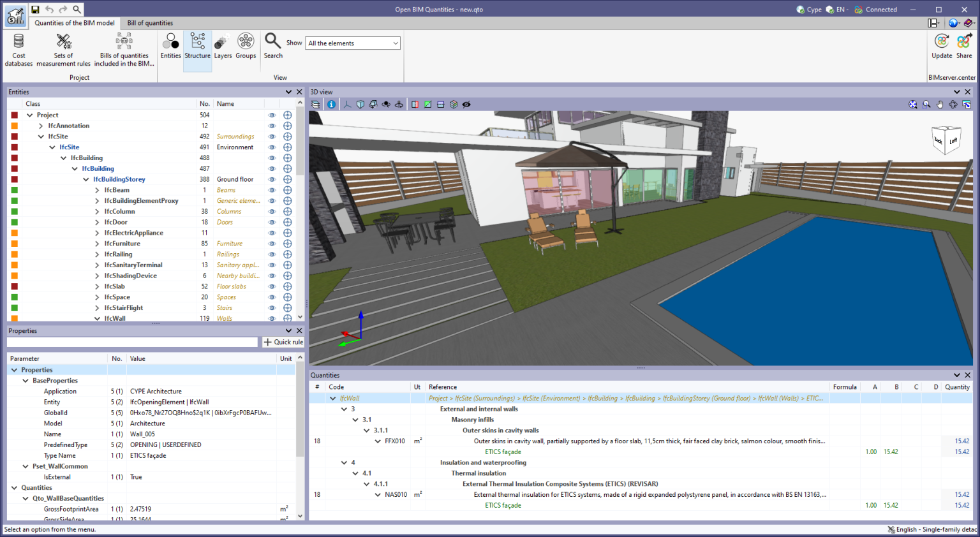Hide IfcColumn elements with eye icon
This screenshot has width=980, height=537.
pyautogui.click(x=272, y=212)
